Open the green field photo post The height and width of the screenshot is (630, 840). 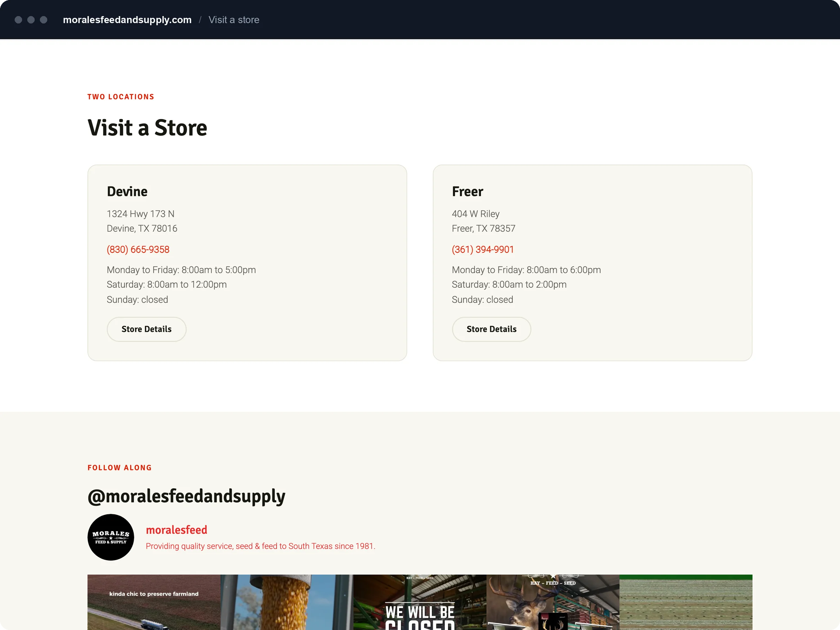(x=686, y=602)
